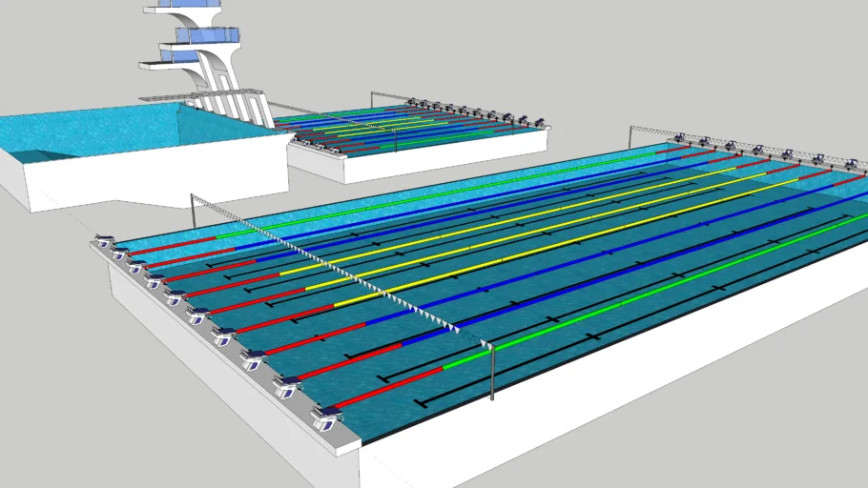This screenshot has height=488, width=868.
Task: Click the flag pole on the front pool edge
Action: [491, 373]
